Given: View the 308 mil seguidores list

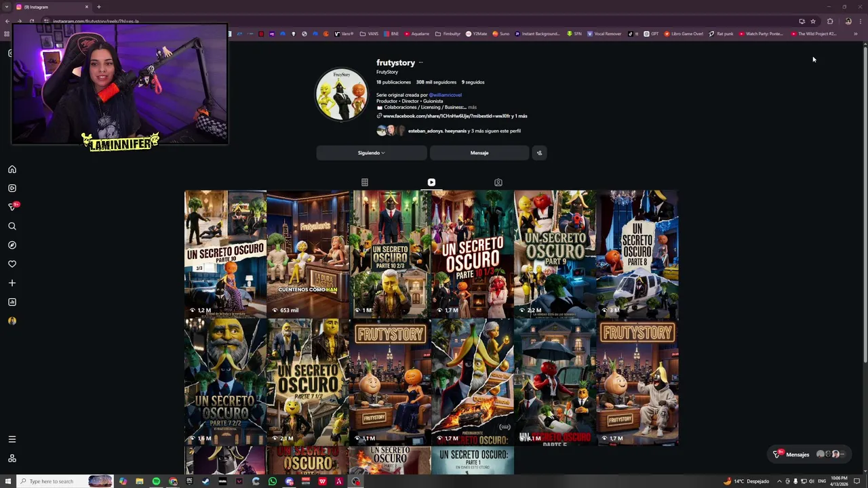Looking at the screenshot, I should coord(436,82).
